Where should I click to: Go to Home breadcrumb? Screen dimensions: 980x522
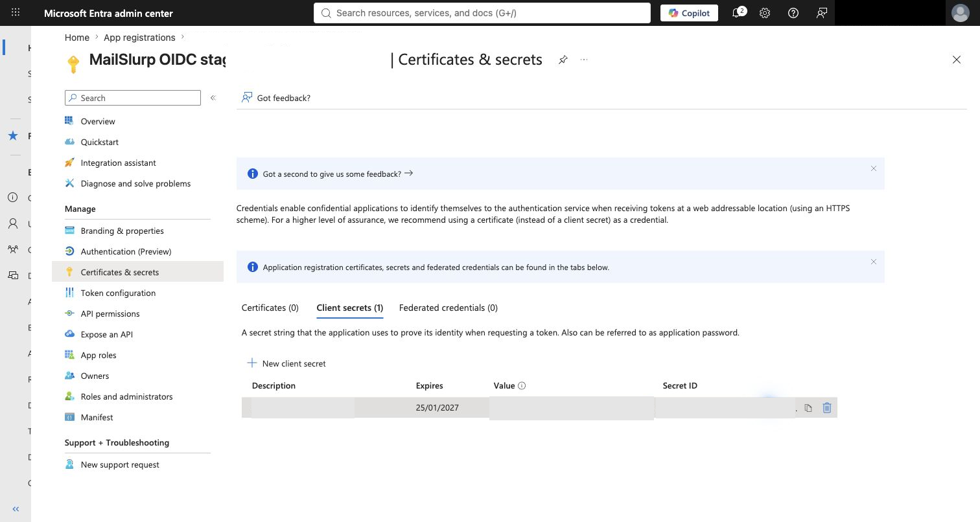tap(77, 38)
